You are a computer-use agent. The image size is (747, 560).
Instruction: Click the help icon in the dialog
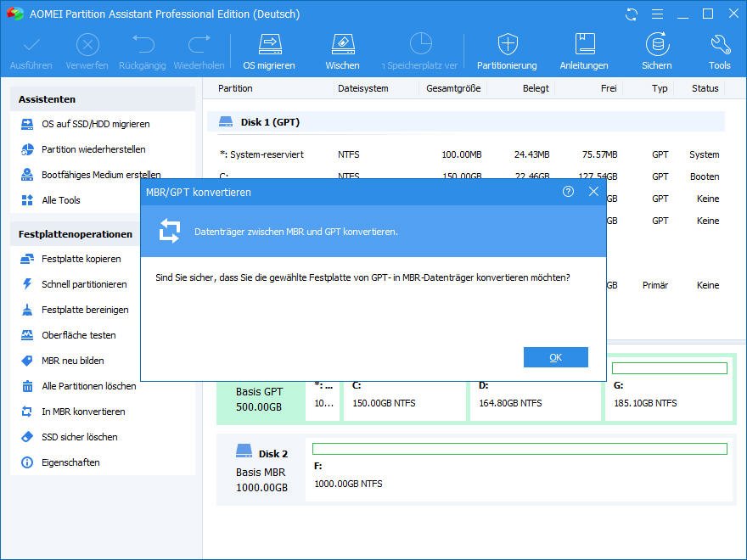point(568,192)
